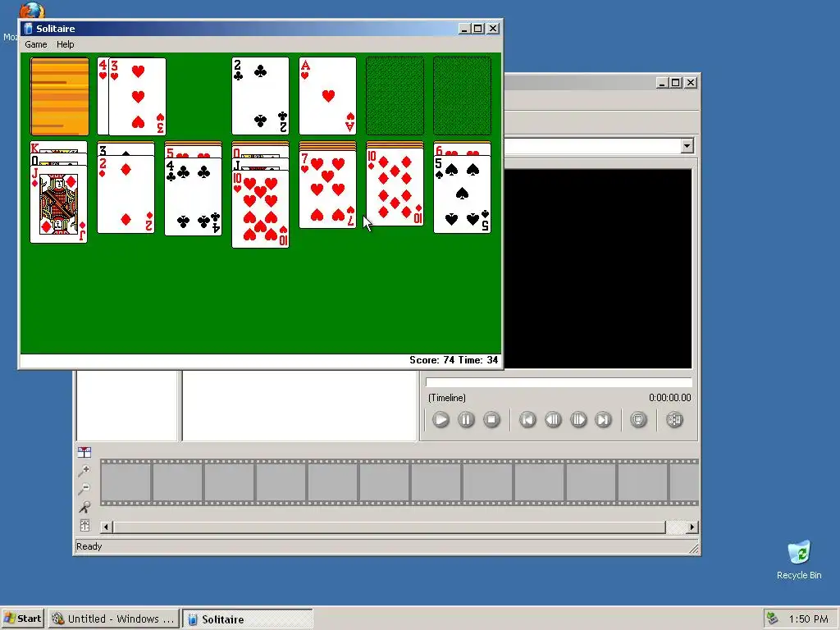Image resolution: width=840 pixels, height=630 pixels.
Task: Maximize the Solitaire window
Action: coord(478,29)
